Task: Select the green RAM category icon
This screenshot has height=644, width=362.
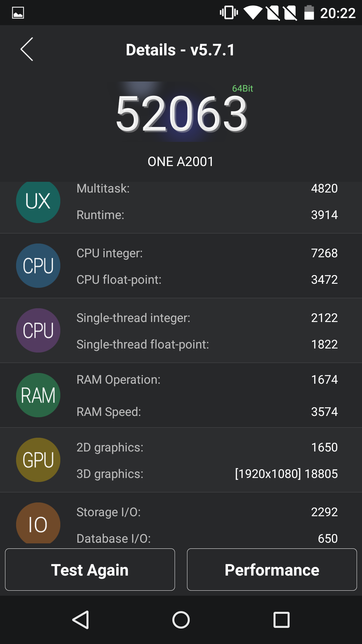Action: pos(38,395)
